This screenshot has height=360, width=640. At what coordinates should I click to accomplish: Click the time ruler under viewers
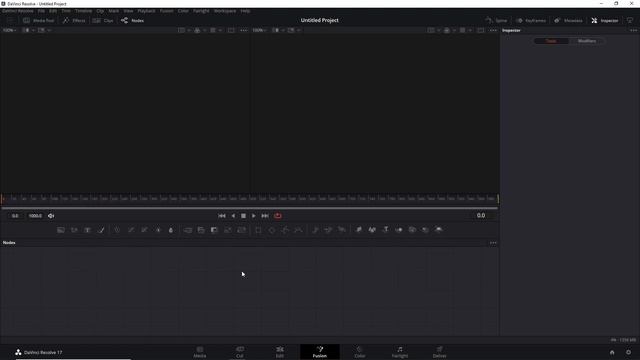[x=249, y=198]
